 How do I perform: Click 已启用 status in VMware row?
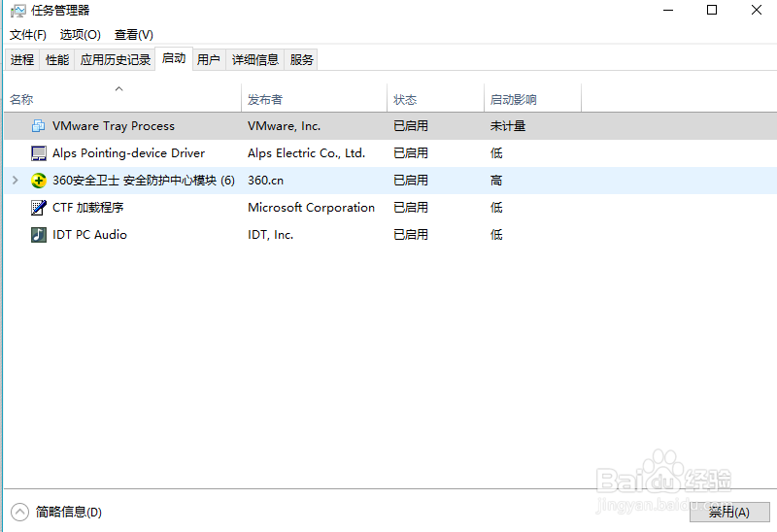coord(411,126)
